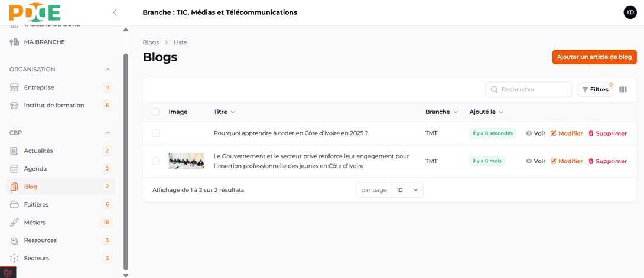Click the Entreprise building icon in sidebar
The width and height of the screenshot is (644, 278).
tap(14, 87)
